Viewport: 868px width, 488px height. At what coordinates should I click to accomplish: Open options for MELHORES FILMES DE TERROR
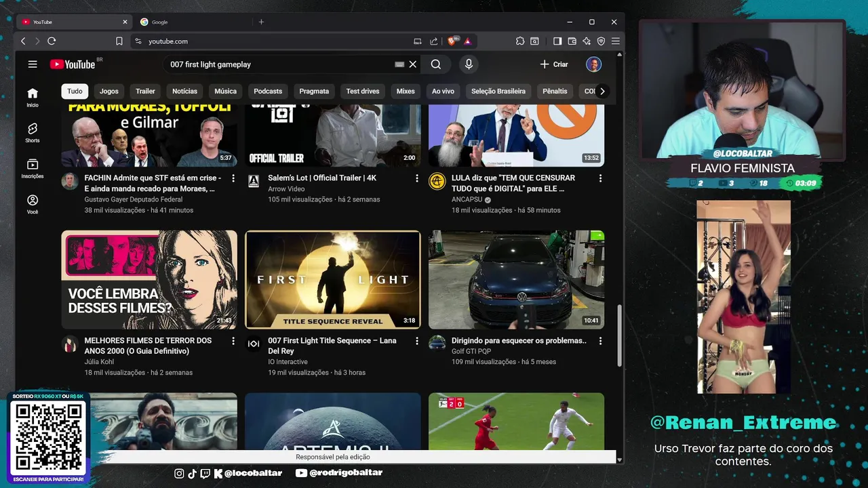(x=233, y=341)
